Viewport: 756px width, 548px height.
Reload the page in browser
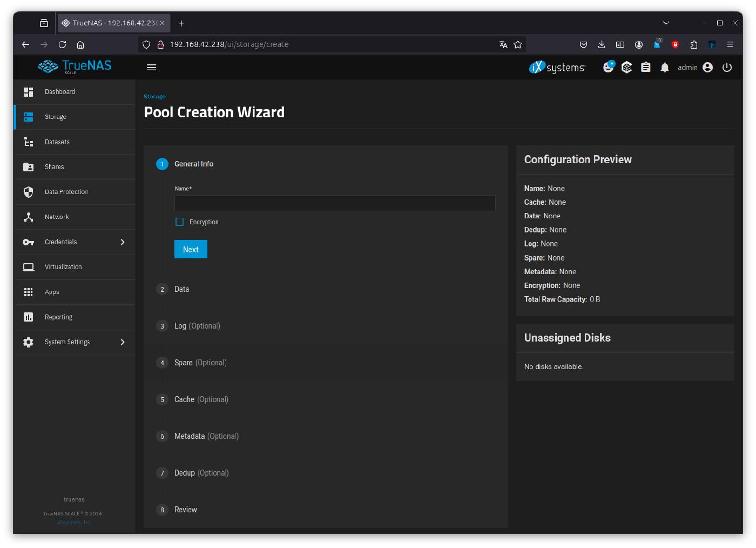(x=63, y=45)
